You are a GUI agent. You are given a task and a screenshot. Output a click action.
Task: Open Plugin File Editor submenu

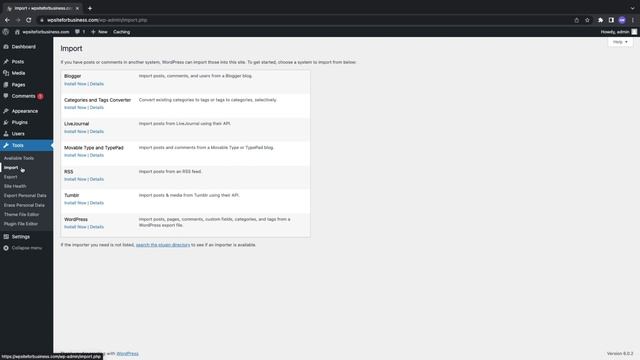pyautogui.click(x=21, y=224)
